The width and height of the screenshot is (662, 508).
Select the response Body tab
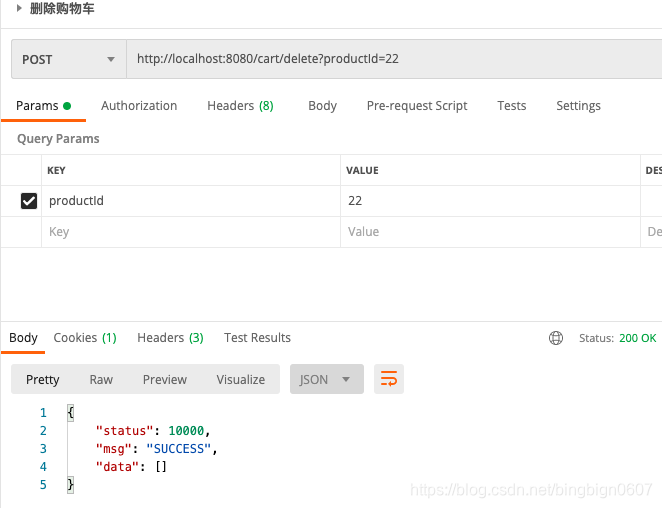(23, 338)
